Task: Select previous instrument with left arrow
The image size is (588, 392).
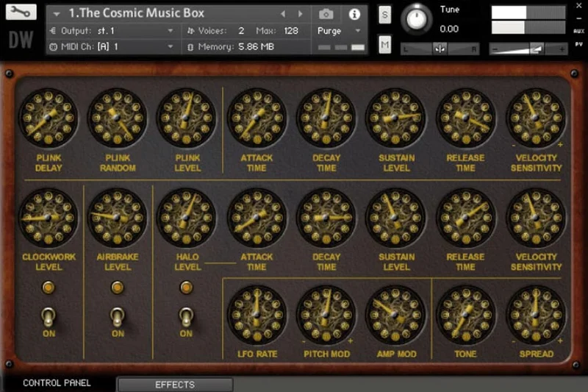Action: (283, 14)
